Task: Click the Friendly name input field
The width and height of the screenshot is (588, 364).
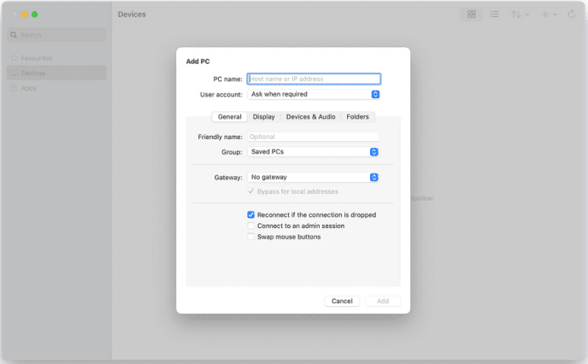Action: coord(313,137)
